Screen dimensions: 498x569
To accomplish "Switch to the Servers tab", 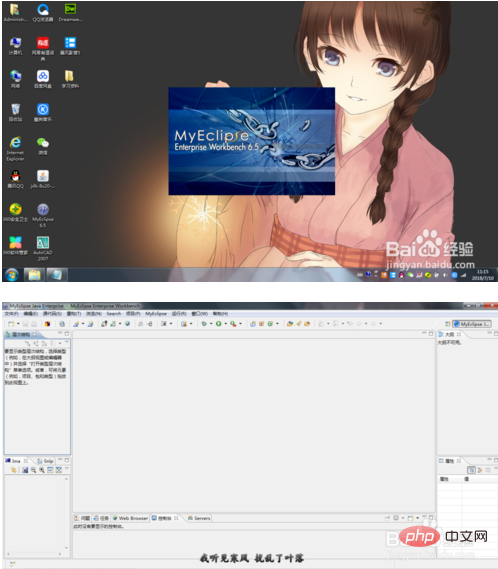I will click(x=199, y=518).
